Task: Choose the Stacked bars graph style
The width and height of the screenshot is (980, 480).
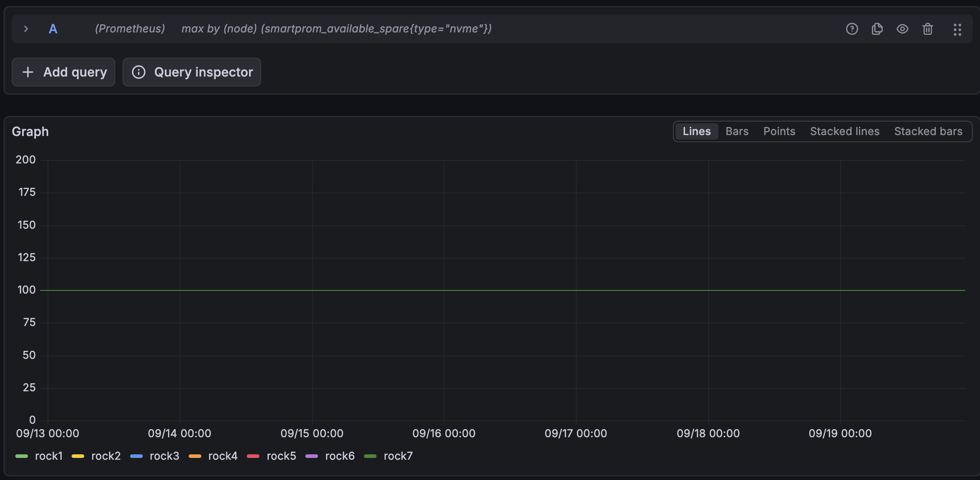Action: tap(928, 131)
